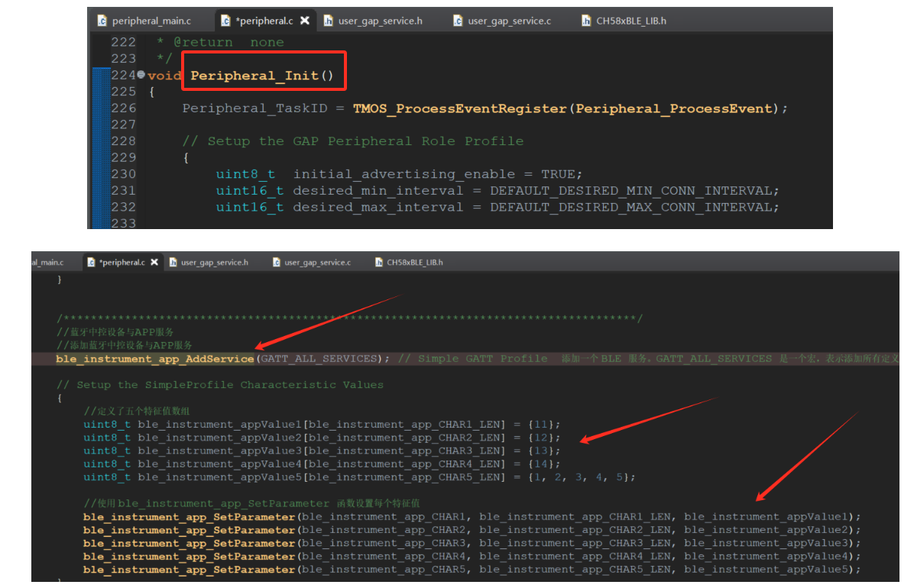This screenshot has height=588, width=914.
Task: Click Peripheral_TaskID variable on line 226
Action: (254, 108)
